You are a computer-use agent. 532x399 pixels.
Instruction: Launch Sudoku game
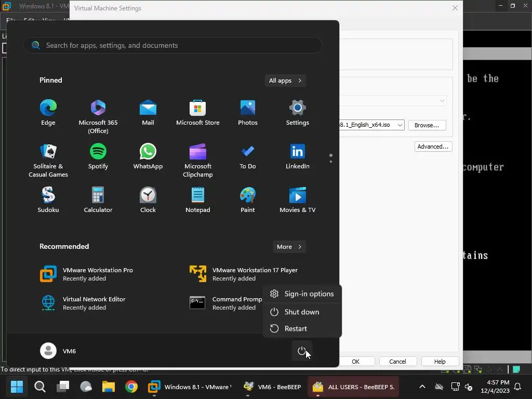(48, 200)
